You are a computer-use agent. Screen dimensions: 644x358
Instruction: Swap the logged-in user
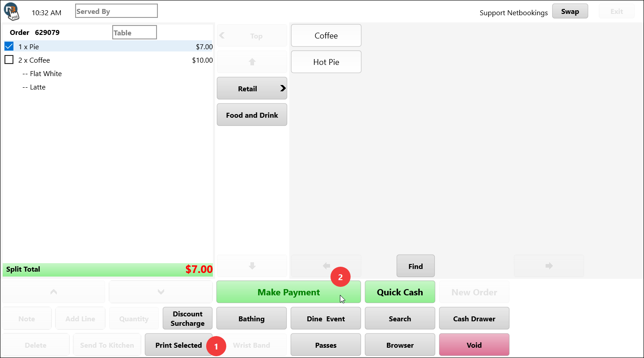pyautogui.click(x=570, y=12)
